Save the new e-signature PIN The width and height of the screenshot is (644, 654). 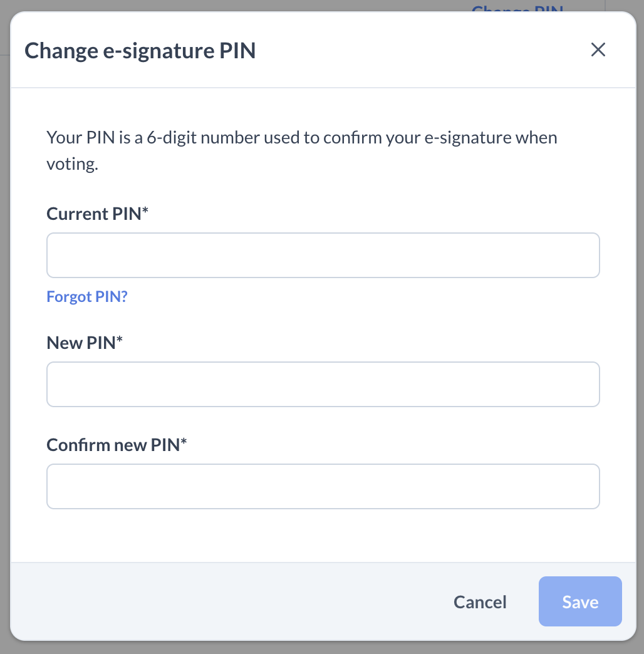pyautogui.click(x=580, y=602)
